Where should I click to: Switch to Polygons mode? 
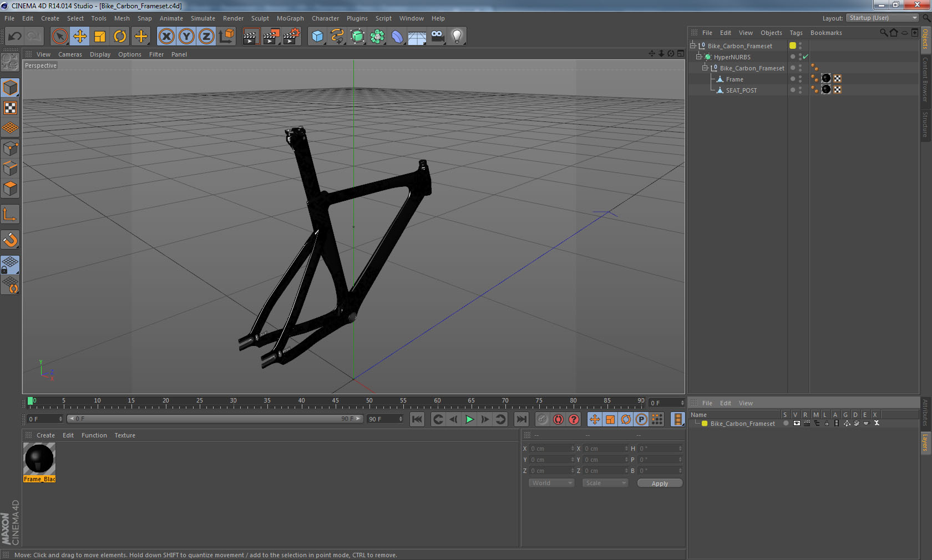[10, 189]
